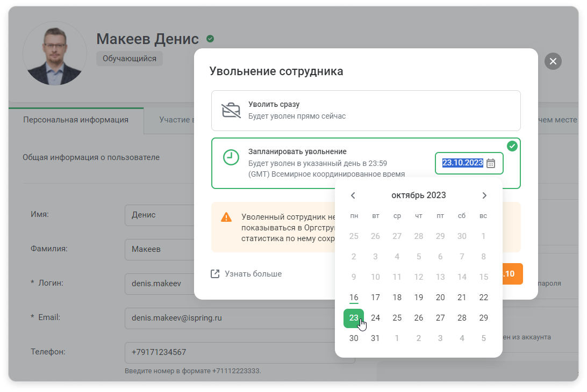Close the employee dismissal dialog

553,61
